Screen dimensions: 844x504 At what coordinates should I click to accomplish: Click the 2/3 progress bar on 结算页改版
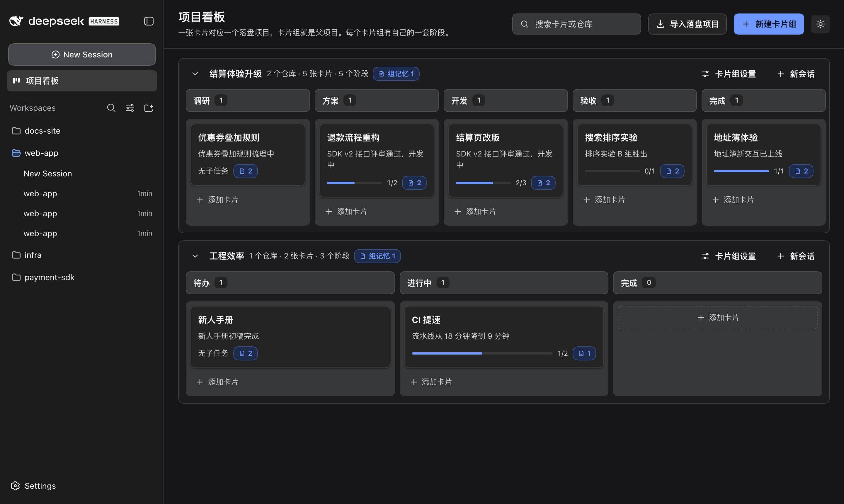[483, 183]
